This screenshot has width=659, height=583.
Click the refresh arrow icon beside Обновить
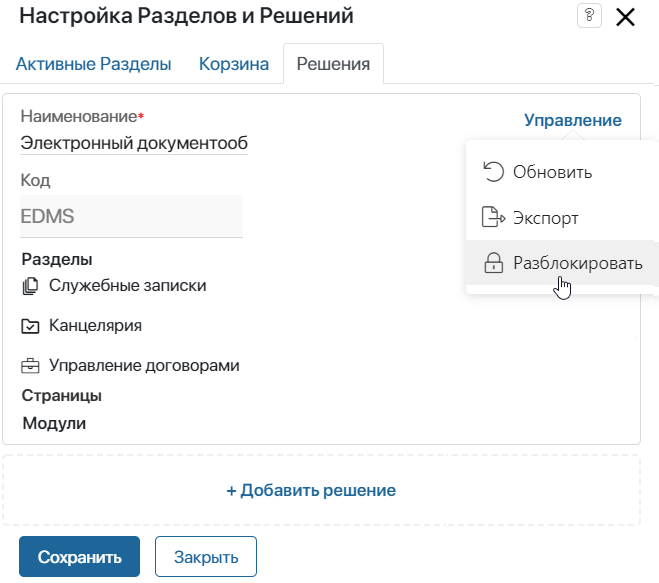pos(493,171)
